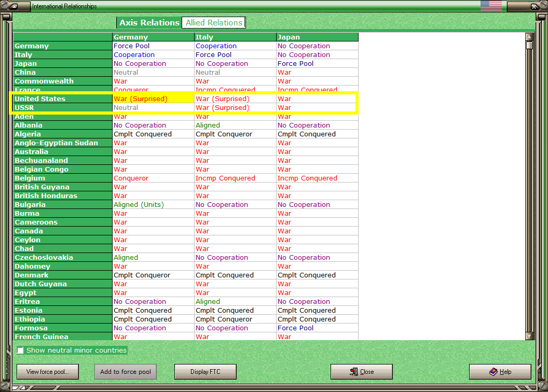Select the British Guyana row label
The height and width of the screenshot is (392, 548).
coord(63,187)
